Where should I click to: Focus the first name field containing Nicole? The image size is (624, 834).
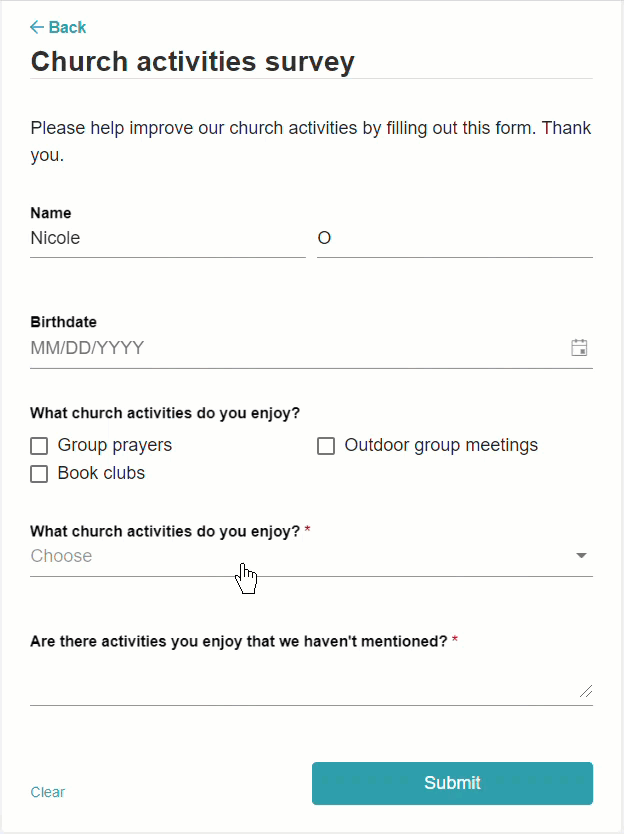(x=168, y=238)
